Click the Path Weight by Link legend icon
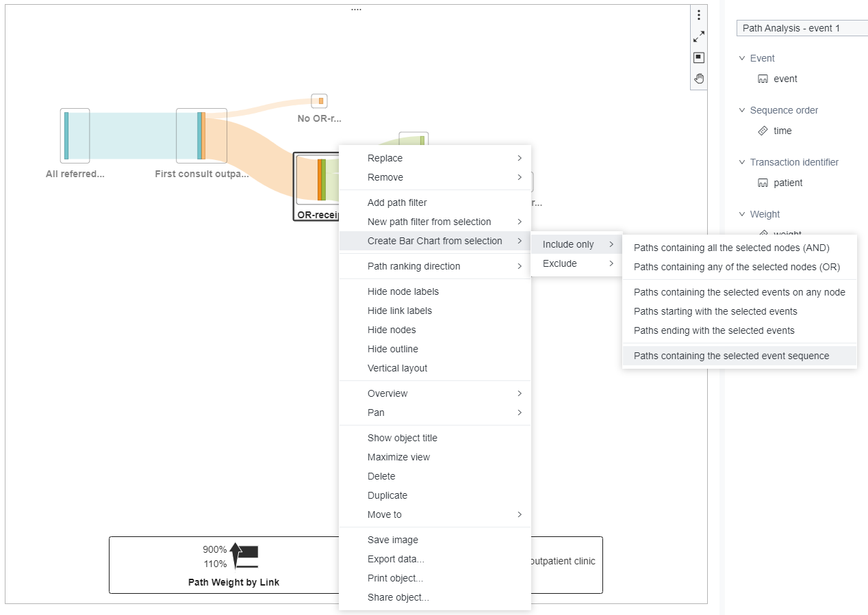This screenshot has width=868, height=615. pos(245,557)
